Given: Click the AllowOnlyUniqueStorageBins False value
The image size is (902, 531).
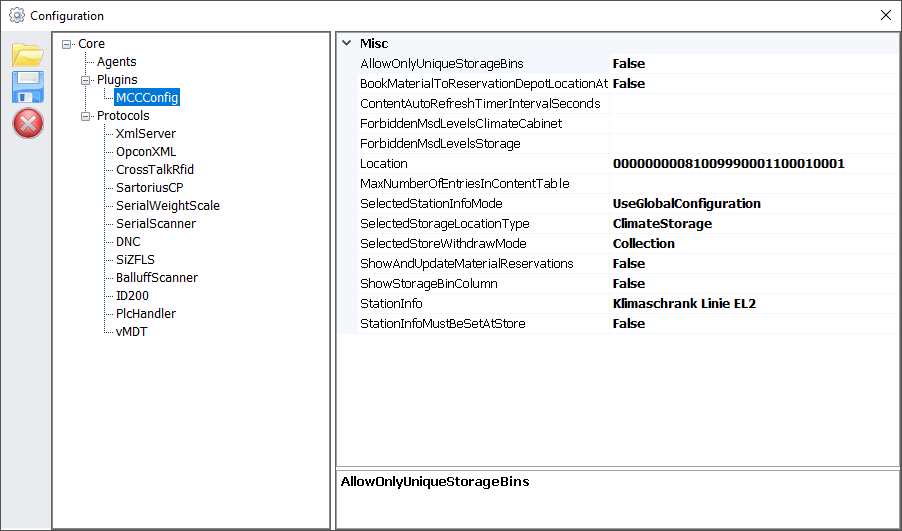Looking at the screenshot, I should (629, 64).
